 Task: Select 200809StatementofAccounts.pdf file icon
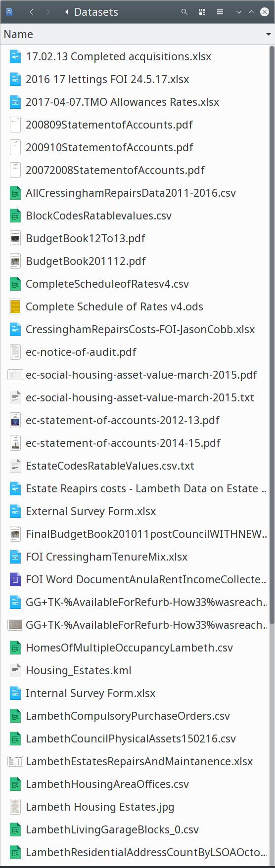coord(15,125)
